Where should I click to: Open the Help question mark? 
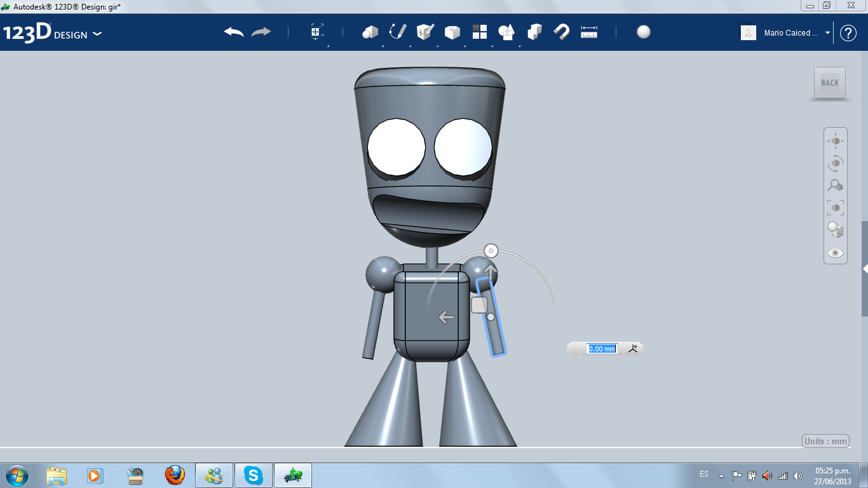point(848,33)
